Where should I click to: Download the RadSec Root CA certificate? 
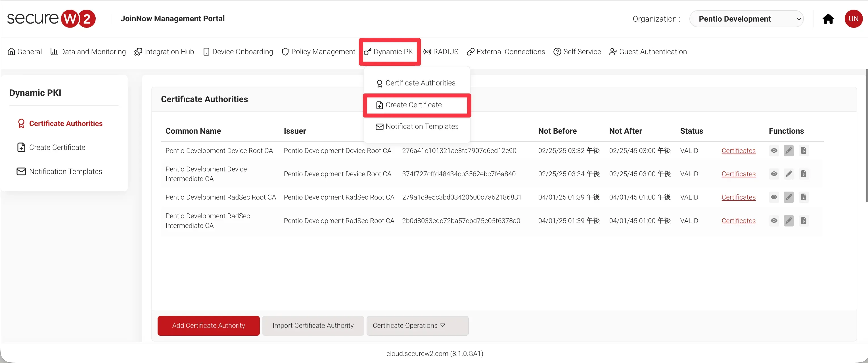pos(803,197)
